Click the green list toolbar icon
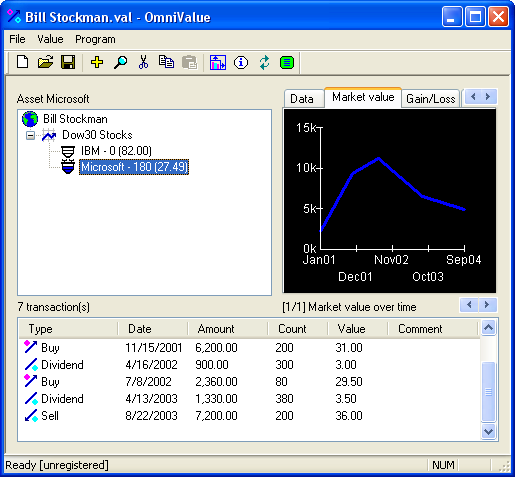This screenshot has width=515, height=477. pos(287,62)
